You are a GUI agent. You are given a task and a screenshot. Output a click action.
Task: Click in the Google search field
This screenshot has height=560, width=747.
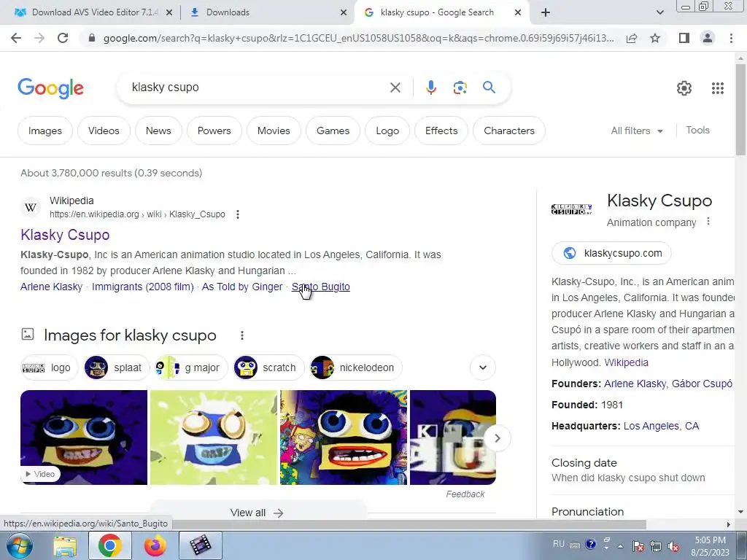[x=258, y=87]
